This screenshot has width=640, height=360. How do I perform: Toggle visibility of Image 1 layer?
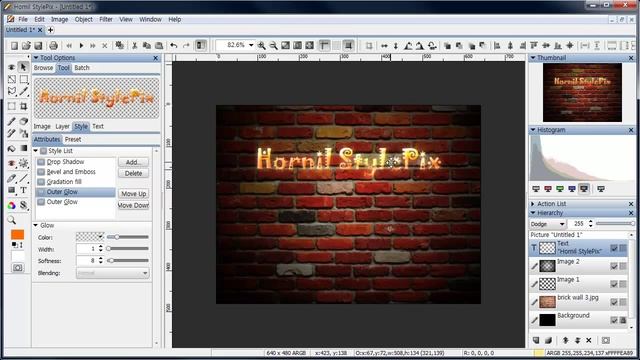pos(614,284)
